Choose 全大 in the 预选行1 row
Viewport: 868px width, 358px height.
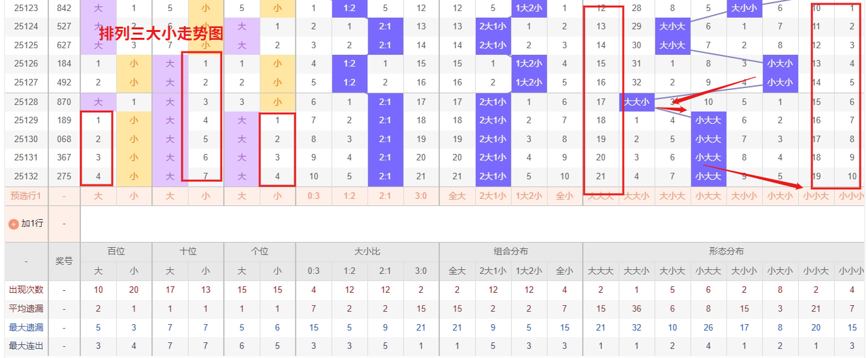click(457, 196)
